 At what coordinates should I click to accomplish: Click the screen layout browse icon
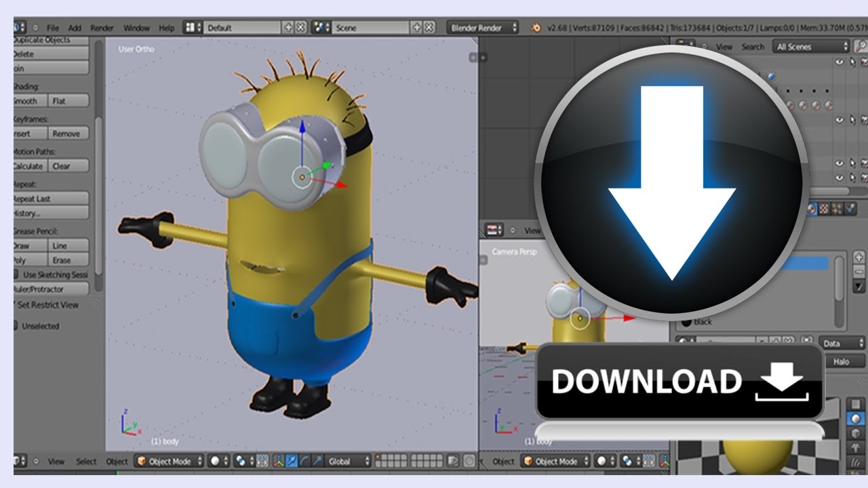coord(193,28)
